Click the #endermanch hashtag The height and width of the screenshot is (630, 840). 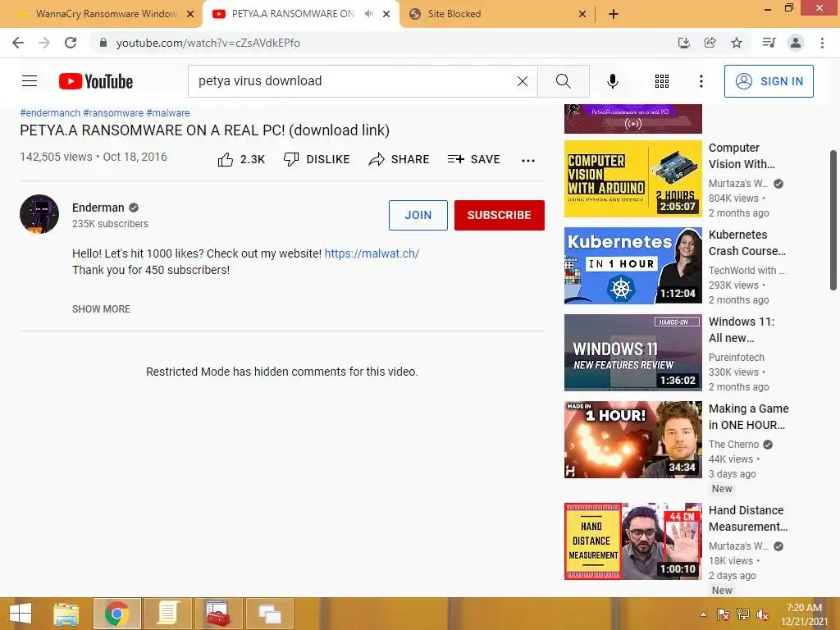click(50, 113)
